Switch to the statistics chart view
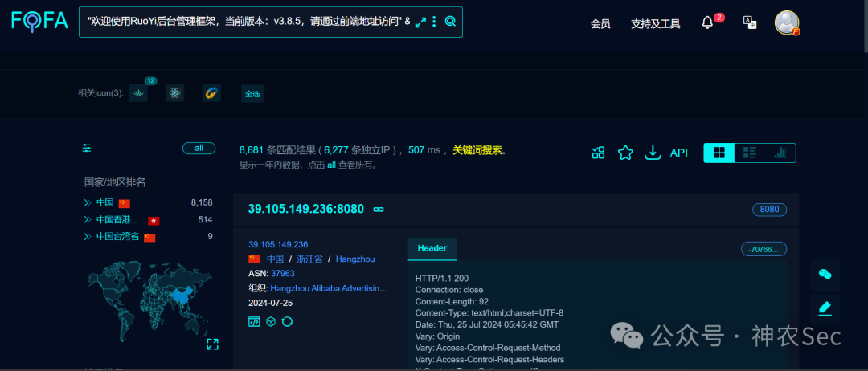 tap(780, 153)
